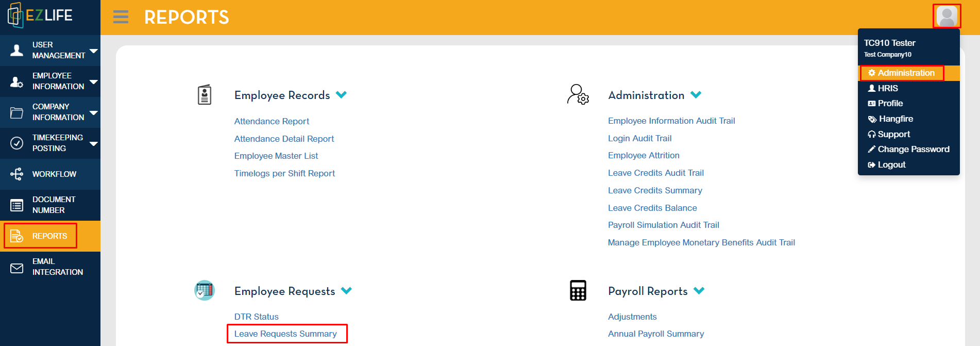Expand the Employee Information sidebar arrow

coord(93,81)
